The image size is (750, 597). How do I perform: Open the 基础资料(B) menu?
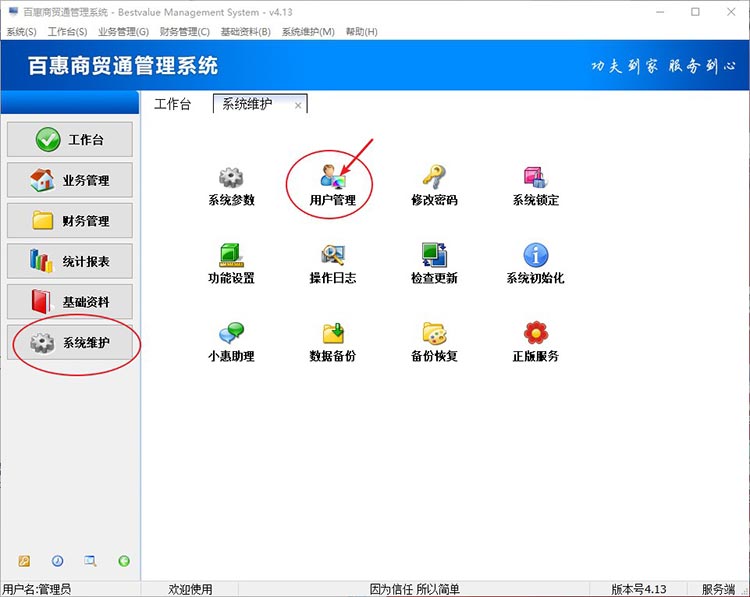[x=245, y=32]
